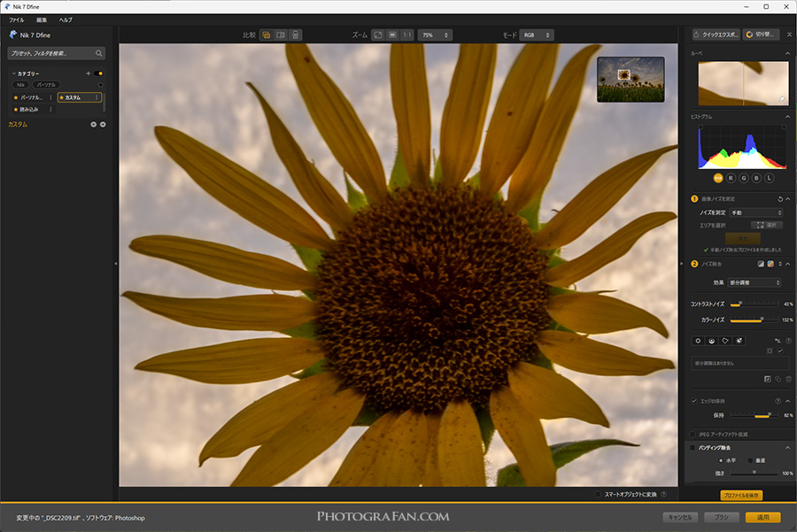The width and height of the screenshot is (797, 532).
Task: Collapse the ヒストグラム panel
Action: point(788,116)
